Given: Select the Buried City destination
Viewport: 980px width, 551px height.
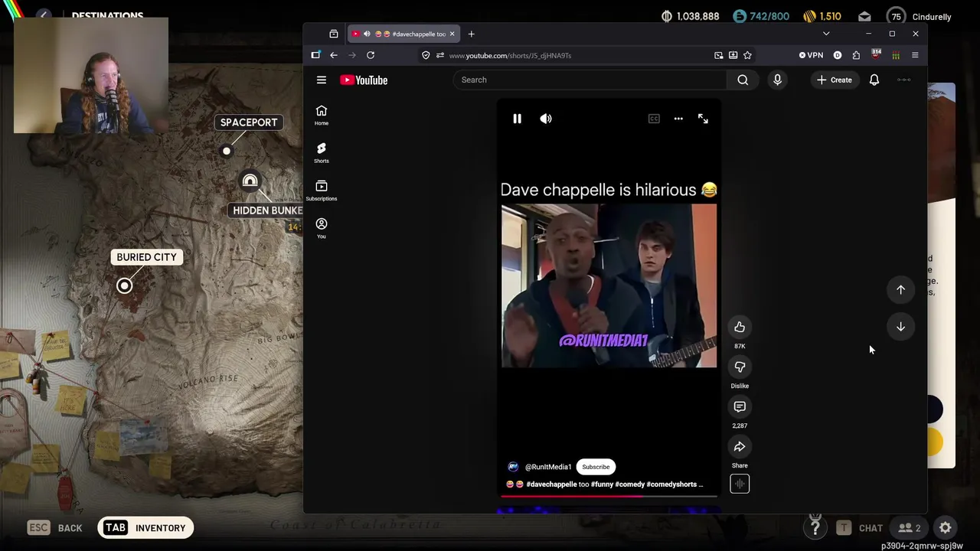Looking at the screenshot, I should pos(146,257).
